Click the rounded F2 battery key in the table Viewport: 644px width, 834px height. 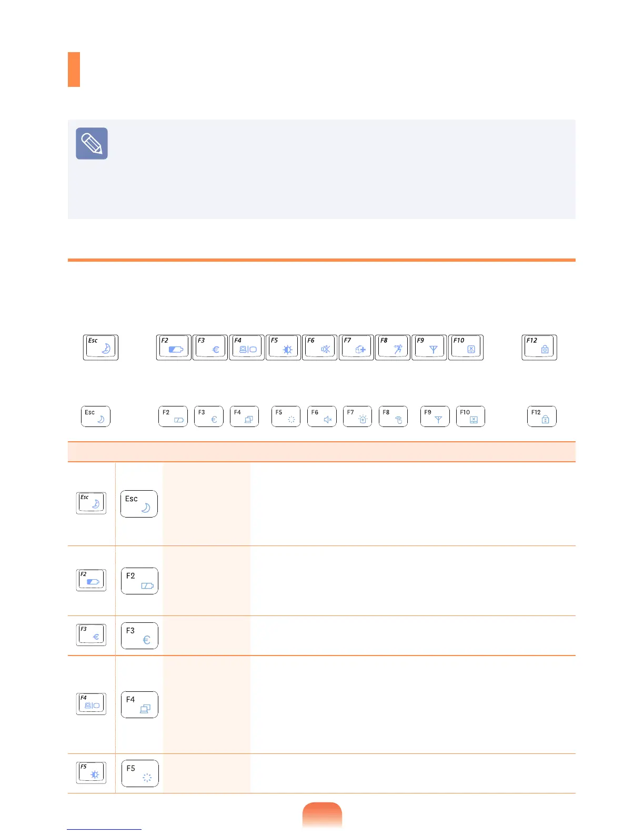click(x=139, y=581)
